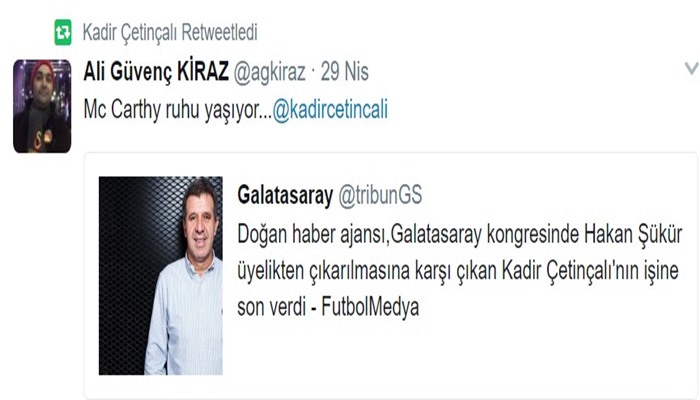Click the green retweet icon
700x400 pixels.
[x=63, y=32]
